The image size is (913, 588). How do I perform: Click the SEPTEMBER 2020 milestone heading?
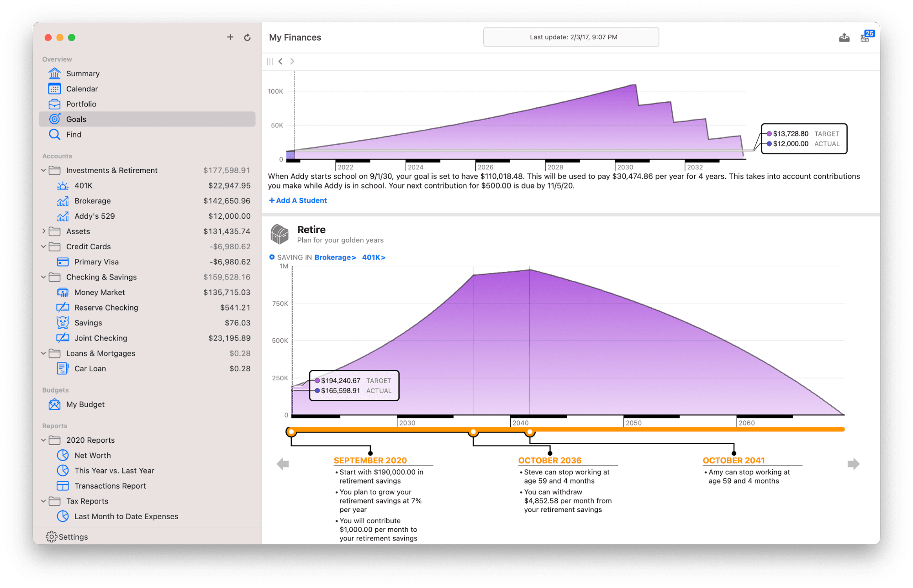(370, 460)
